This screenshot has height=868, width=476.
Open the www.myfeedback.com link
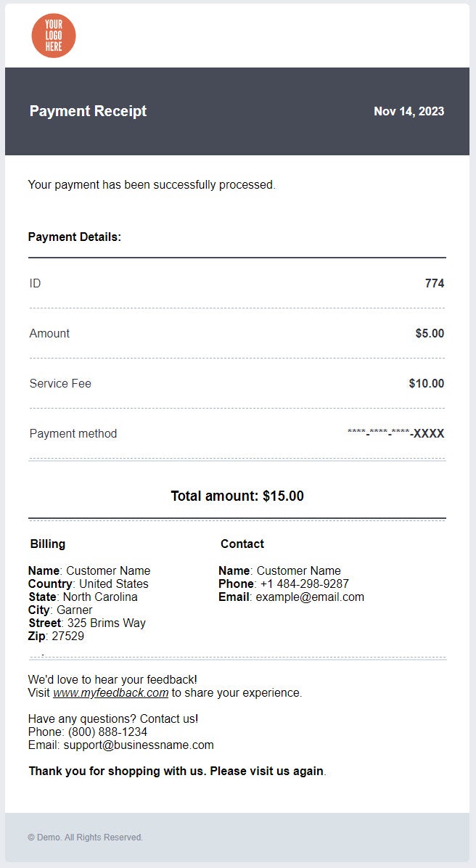tap(110, 693)
